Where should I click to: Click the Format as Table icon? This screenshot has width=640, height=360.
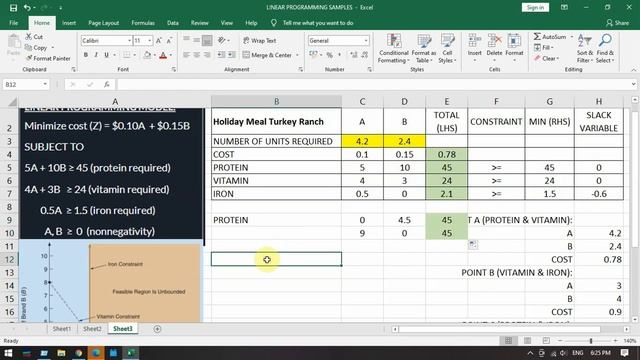click(424, 41)
